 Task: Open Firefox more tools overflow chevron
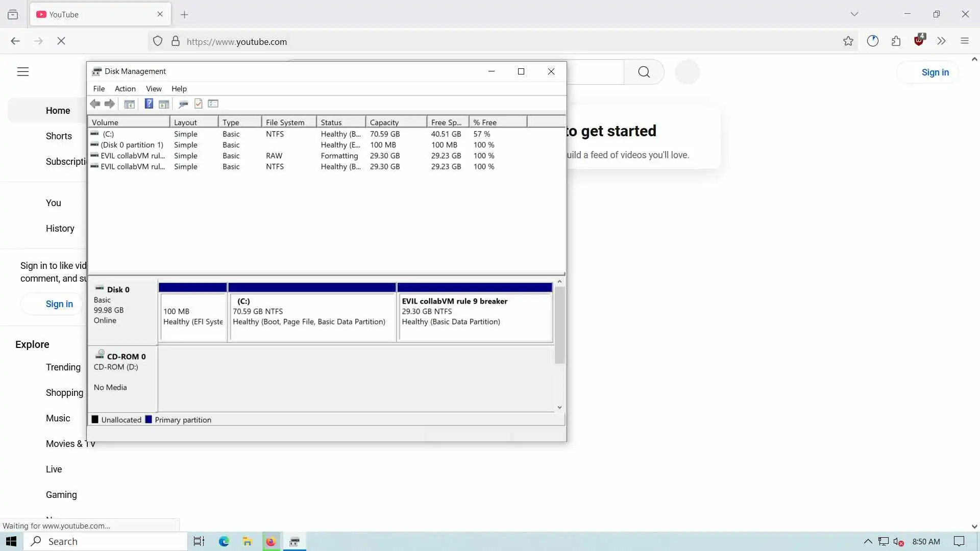coord(941,41)
